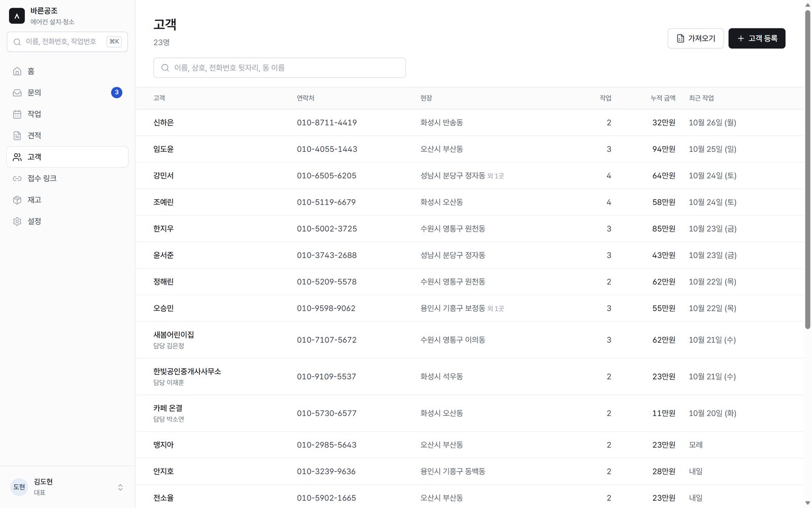The image size is (812, 508).
Task: Click the document icon beside 견적
Action: pyautogui.click(x=17, y=136)
